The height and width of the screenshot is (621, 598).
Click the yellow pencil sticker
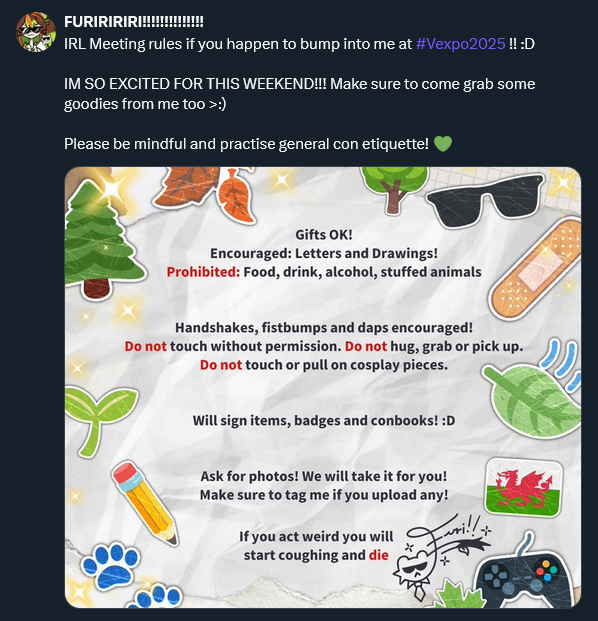[145, 503]
